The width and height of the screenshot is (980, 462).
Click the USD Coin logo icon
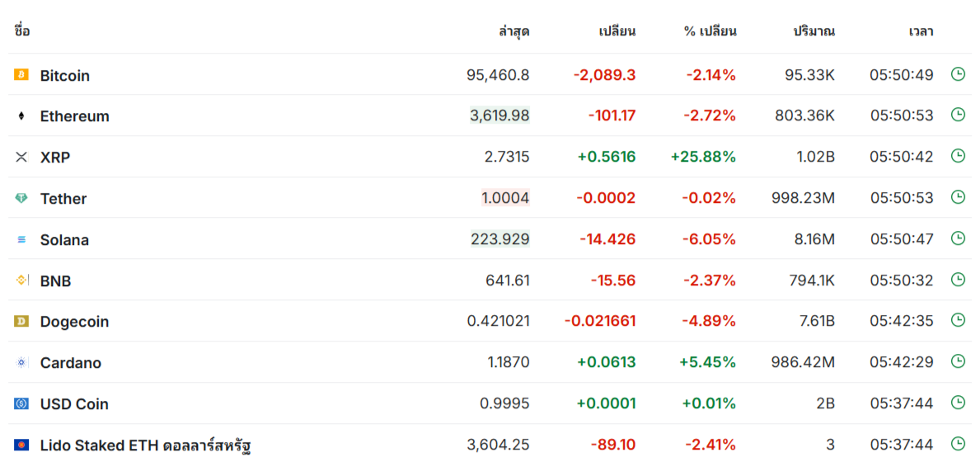[21, 404]
